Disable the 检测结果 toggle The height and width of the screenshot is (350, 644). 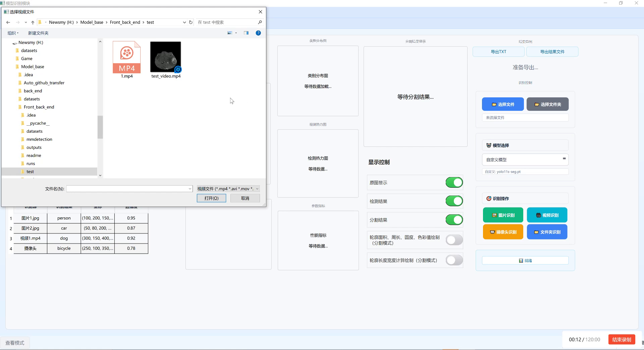[x=454, y=201]
